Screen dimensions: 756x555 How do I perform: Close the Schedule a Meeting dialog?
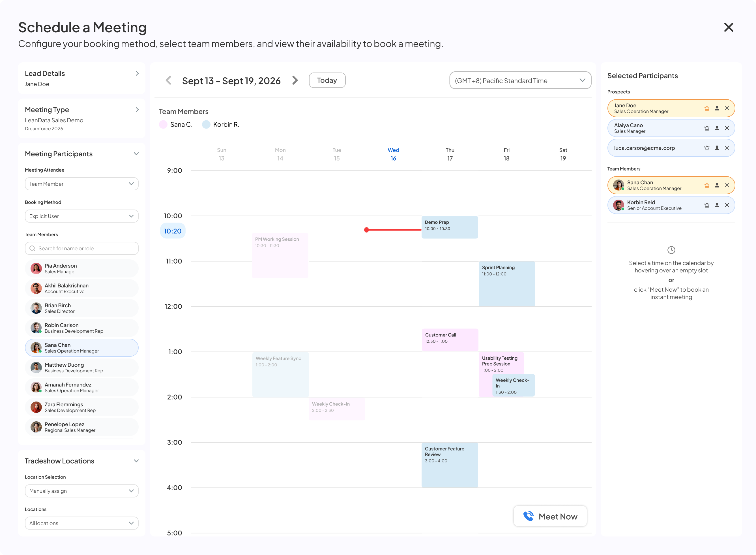[x=729, y=27]
